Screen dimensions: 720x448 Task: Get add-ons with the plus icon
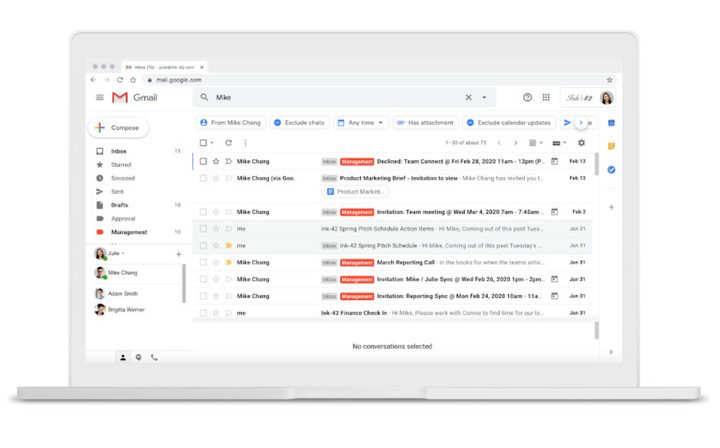pos(611,207)
